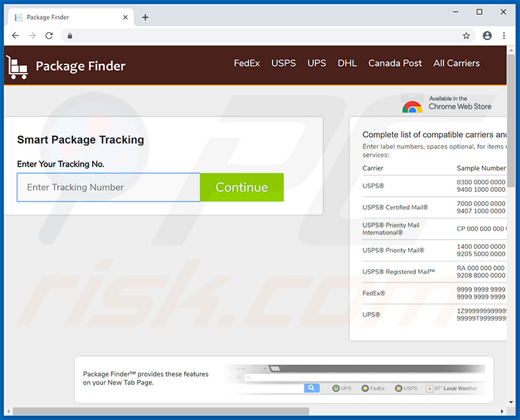Click the Enter Tracking Number field
Image resolution: width=520 pixels, height=420 pixels.
point(109,187)
